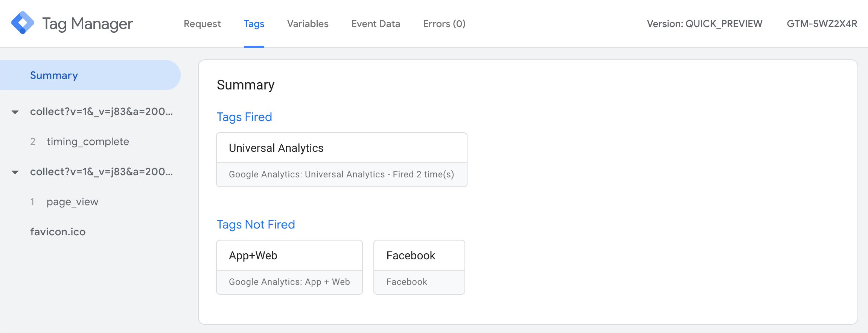This screenshot has height=333, width=868.
Task: Open the first collect?v=1 request entry
Action: pos(102,112)
